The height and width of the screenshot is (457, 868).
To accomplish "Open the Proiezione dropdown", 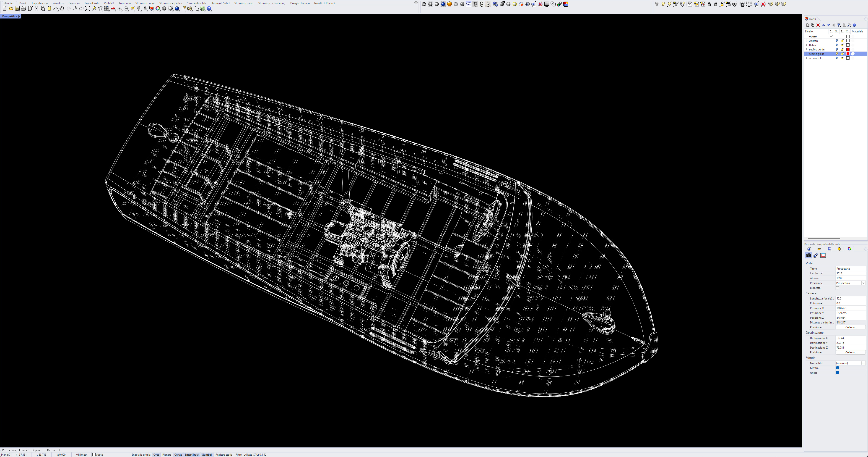I will coord(863,283).
